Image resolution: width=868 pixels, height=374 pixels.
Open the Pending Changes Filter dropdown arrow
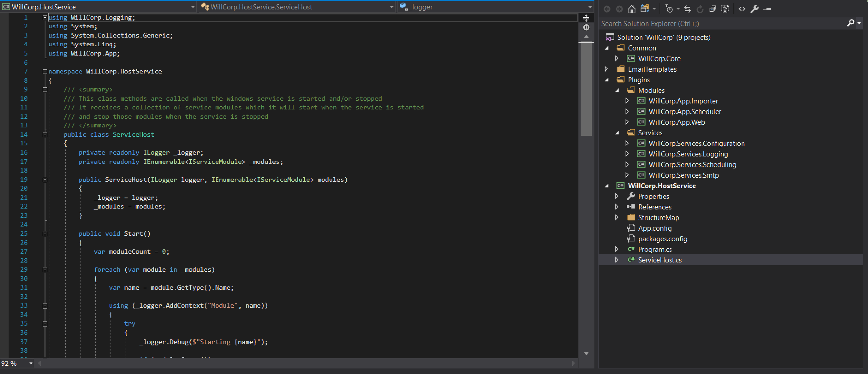tap(678, 9)
